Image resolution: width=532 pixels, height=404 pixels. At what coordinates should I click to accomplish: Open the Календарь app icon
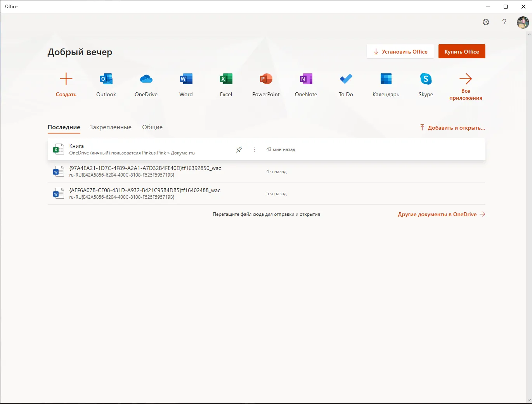[x=386, y=79]
